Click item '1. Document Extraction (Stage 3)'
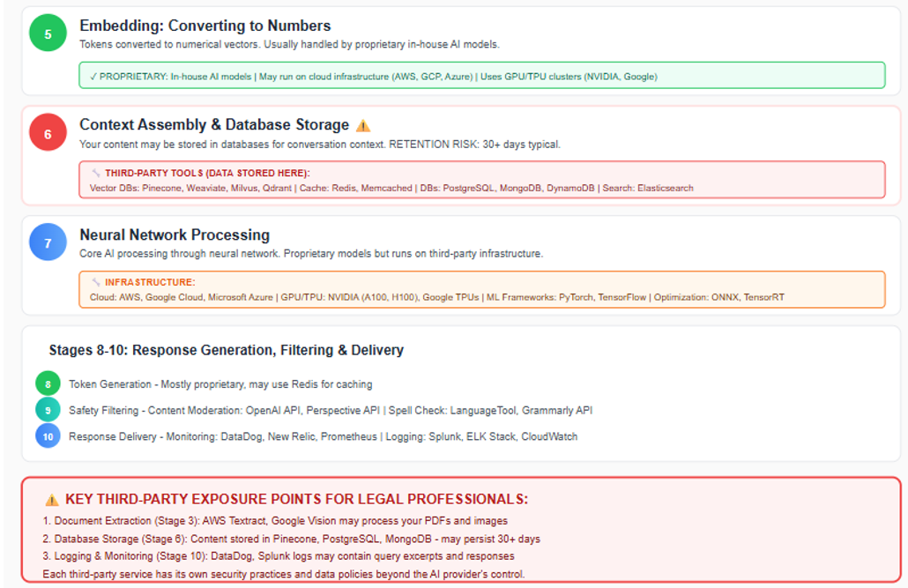Screen dimensions: 908x588 click(x=275, y=521)
